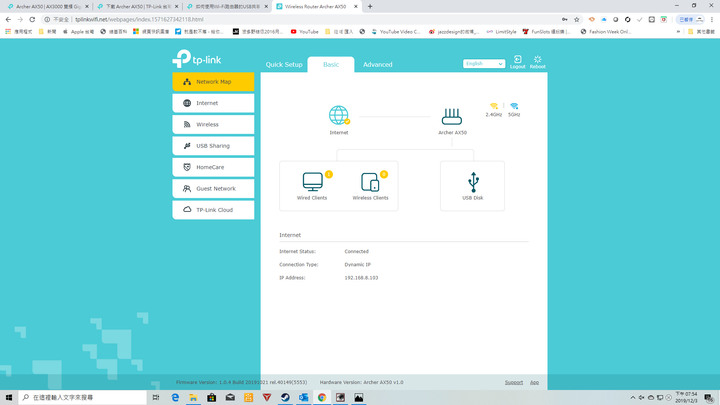Click the Hardware Version Archer AX50 v1.0 text

pyautogui.click(x=361, y=382)
